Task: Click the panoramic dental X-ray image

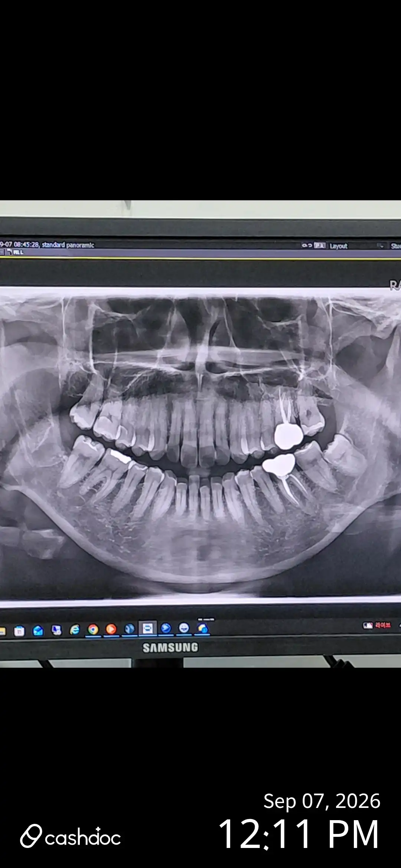Action: click(x=200, y=443)
